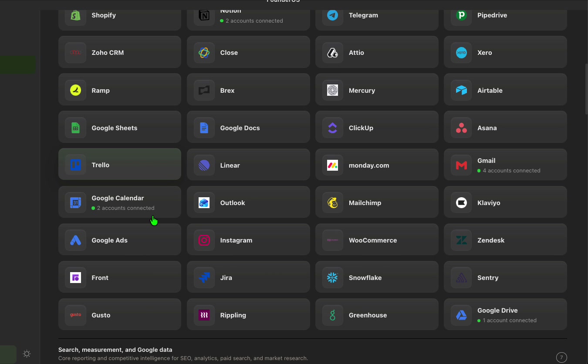Viewport: 588px width, 364px height.
Task: Click the monday.com logo icon
Action: coord(333,165)
